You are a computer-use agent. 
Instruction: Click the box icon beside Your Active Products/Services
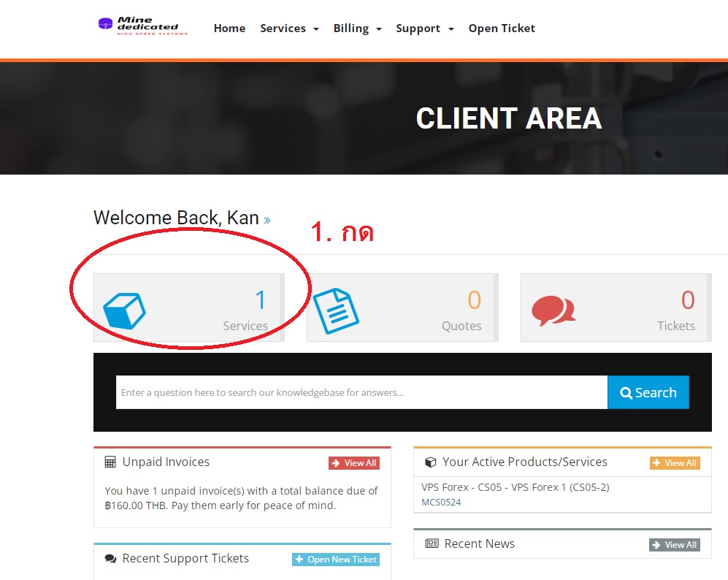[431, 462]
